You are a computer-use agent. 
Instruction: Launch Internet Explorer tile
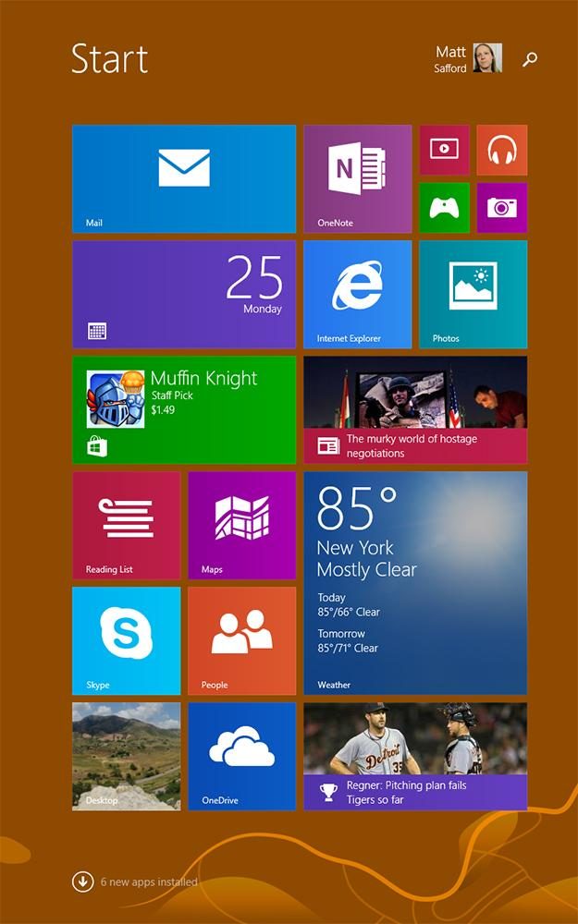click(357, 294)
